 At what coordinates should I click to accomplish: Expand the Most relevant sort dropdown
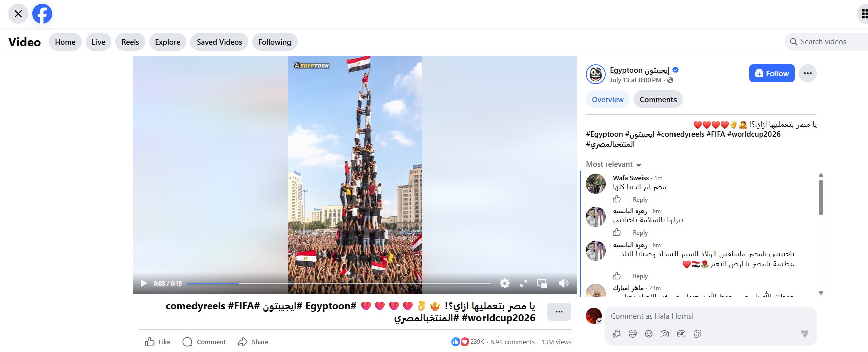pos(614,164)
